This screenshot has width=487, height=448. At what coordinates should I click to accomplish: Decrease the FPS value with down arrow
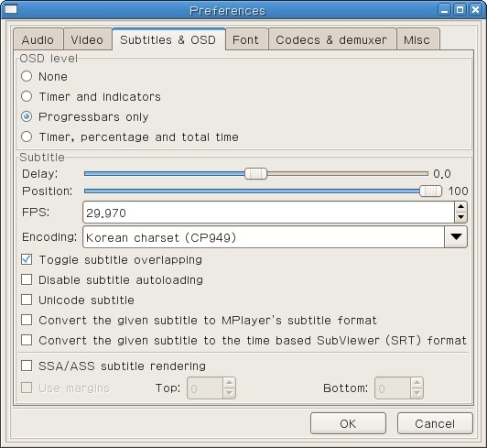(x=460, y=217)
